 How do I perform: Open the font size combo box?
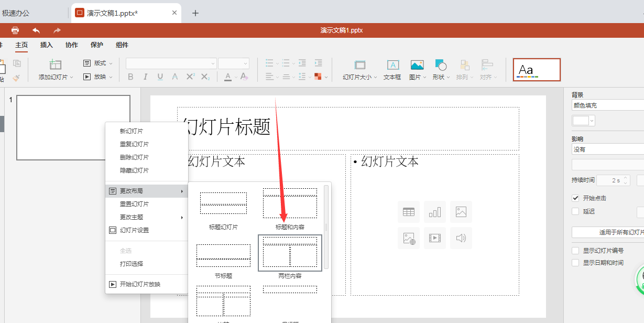click(x=234, y=63)
